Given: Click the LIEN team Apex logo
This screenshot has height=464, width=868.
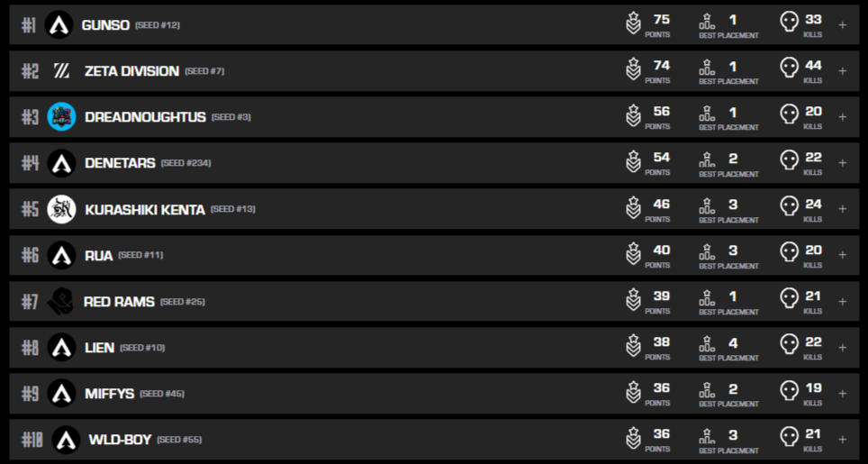Looking at the screenshot, I should pos(61,348).
